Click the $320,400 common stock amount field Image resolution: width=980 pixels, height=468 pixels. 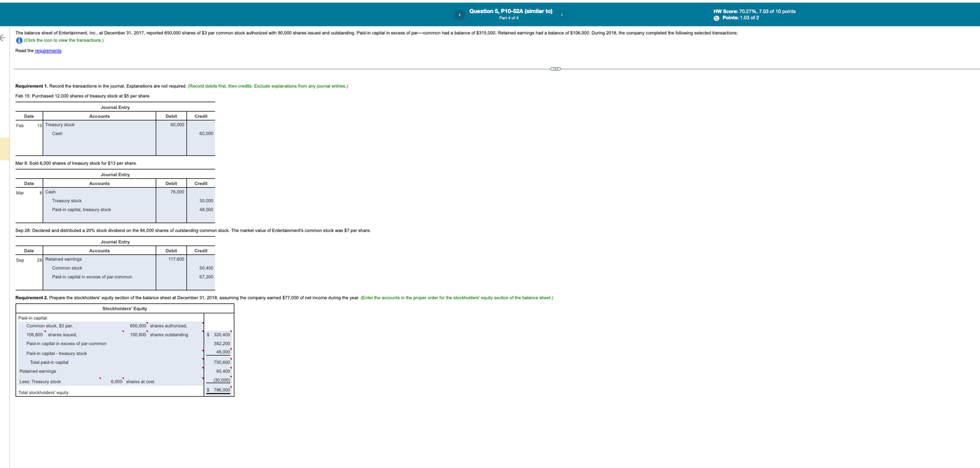tap(219, 334)
